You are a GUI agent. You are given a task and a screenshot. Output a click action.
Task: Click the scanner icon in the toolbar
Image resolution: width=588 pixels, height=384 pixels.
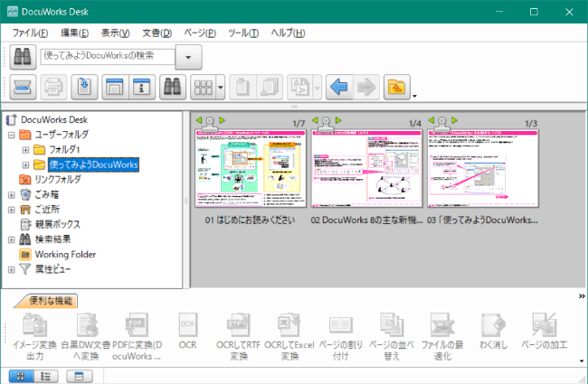tap(23, 87)
